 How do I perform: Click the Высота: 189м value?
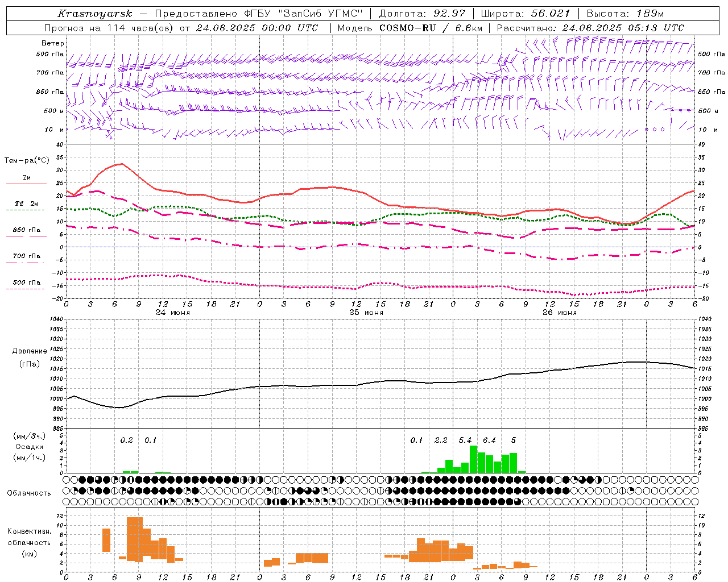[625, 14]
